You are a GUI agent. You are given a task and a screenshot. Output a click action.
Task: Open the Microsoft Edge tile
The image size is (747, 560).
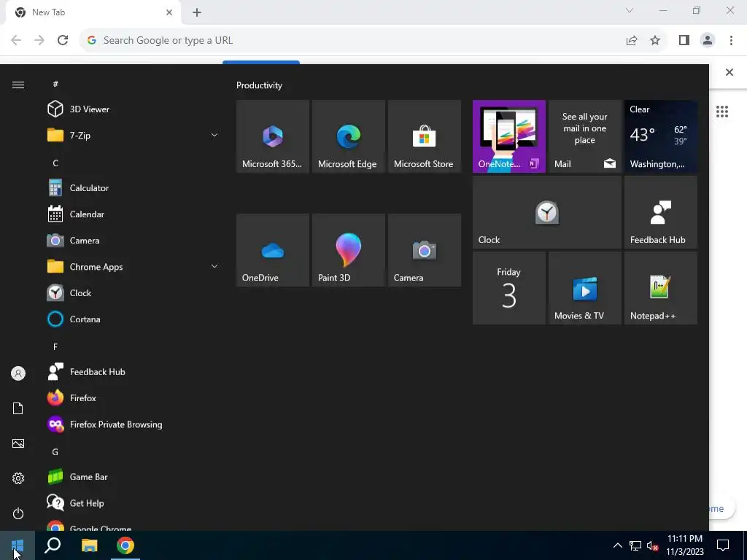[x=348, y=136]
